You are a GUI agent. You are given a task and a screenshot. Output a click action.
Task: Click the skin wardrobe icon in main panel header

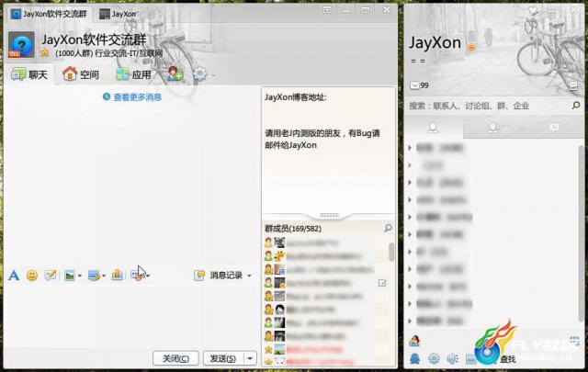[x=533, y=10]
